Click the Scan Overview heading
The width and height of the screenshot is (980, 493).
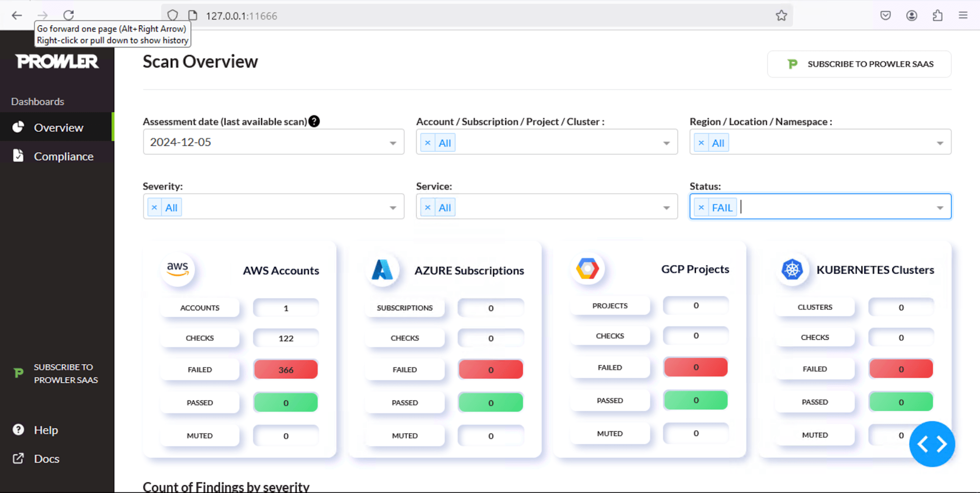[x=200, y=62]
